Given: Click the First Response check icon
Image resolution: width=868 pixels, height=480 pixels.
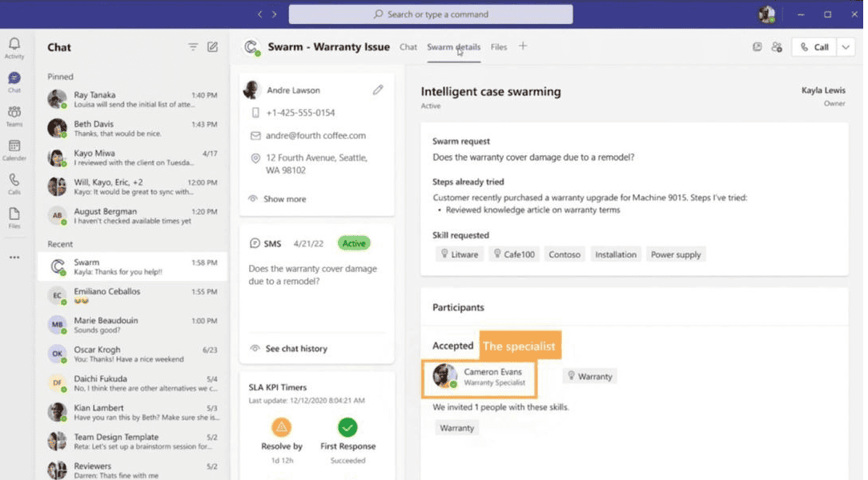Looking at the screenshot, I should [348, 427].
